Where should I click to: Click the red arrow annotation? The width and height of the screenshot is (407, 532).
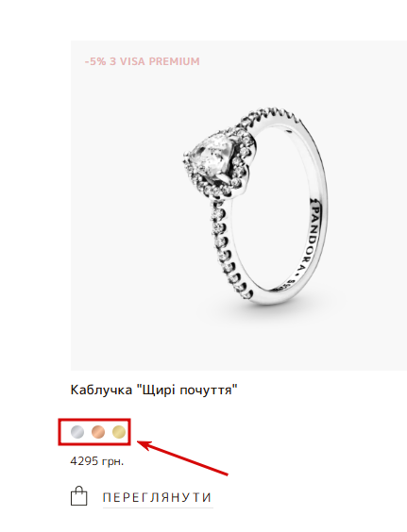[182, 457]
